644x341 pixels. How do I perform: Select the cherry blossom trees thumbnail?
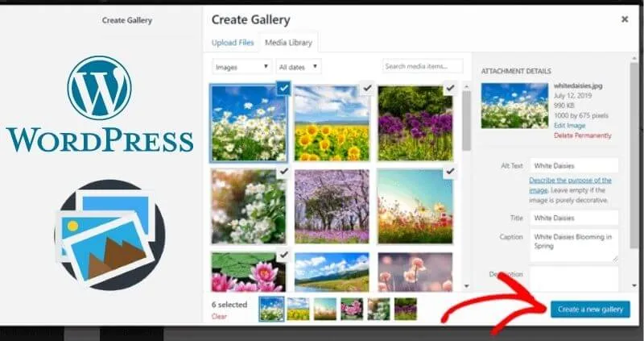click(332, 206)
